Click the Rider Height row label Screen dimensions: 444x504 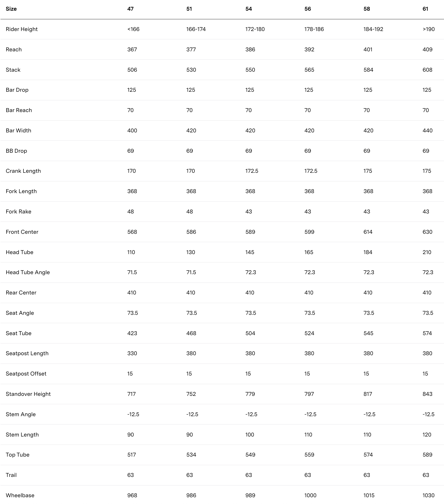point(22,29)
